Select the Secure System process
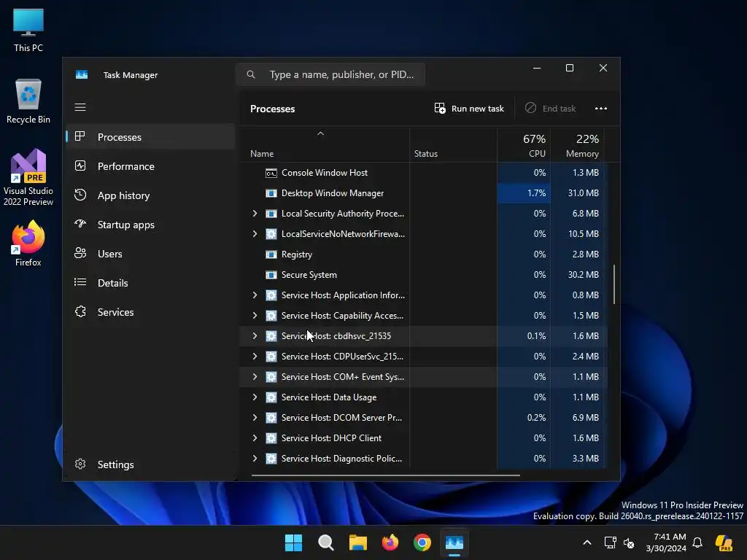Screen dimensions: 747x560 pyautogui.click(x=422, y=275)
